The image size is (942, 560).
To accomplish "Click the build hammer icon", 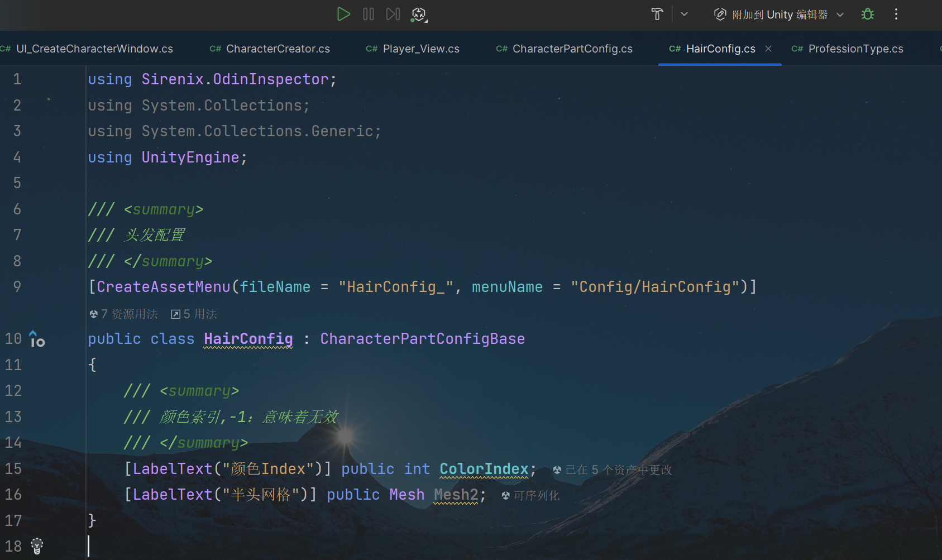I will click(x=657, y=15).
